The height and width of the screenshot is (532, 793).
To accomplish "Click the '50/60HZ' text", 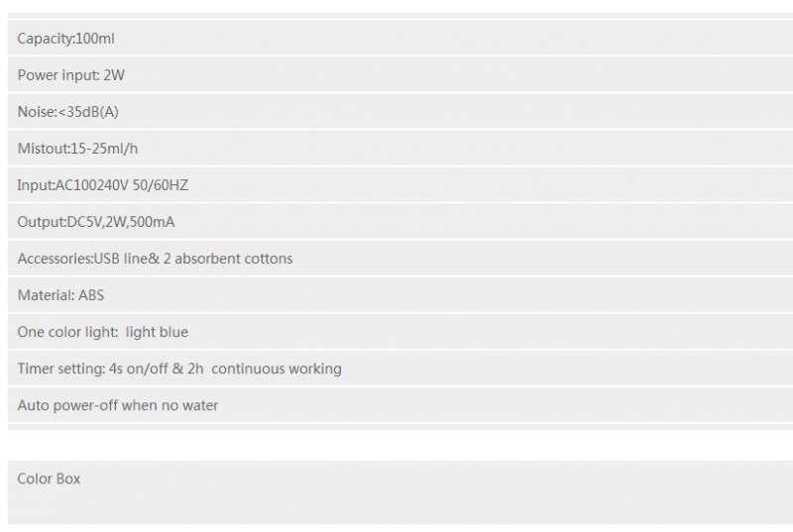I will (x=161, y=185).
